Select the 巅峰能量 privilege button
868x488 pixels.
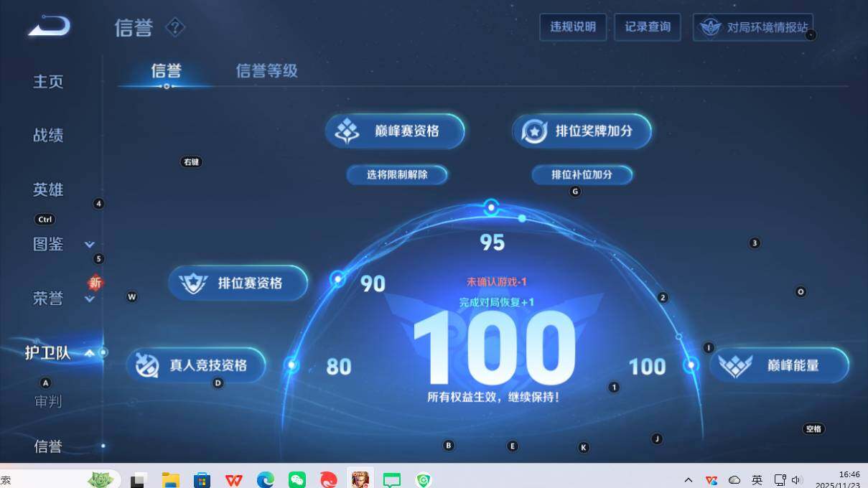(x=779, y=365)
